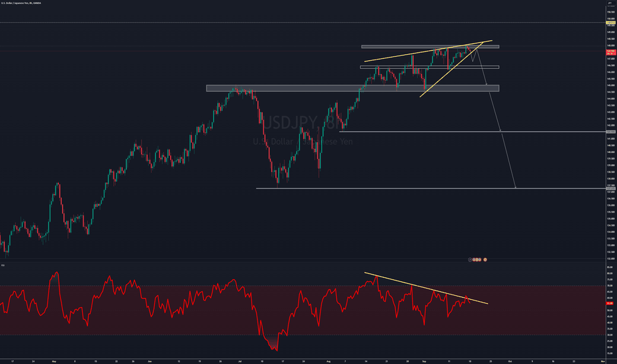Open the circled arrow icon near event markers
The image size is (617, 364).
(470, 259)
